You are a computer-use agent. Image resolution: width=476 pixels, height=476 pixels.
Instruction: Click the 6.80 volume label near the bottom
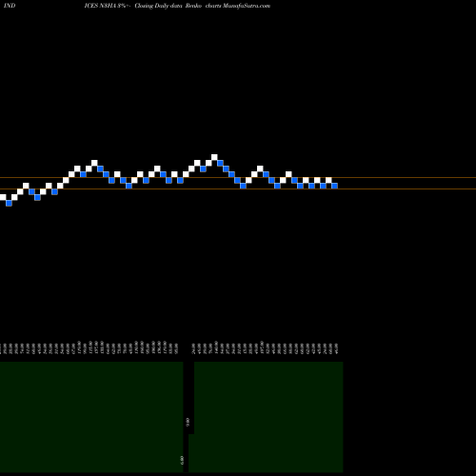point(182,460)
